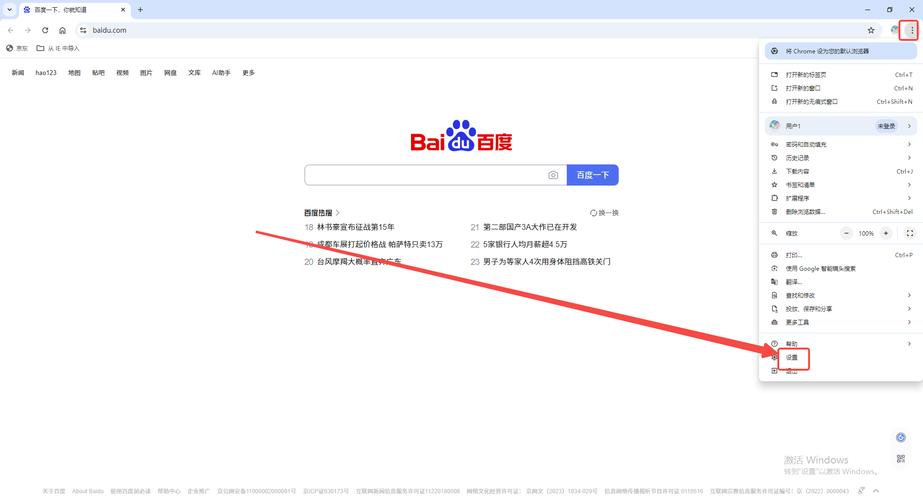Click the profile avatar in toolbar

(895, 30)
